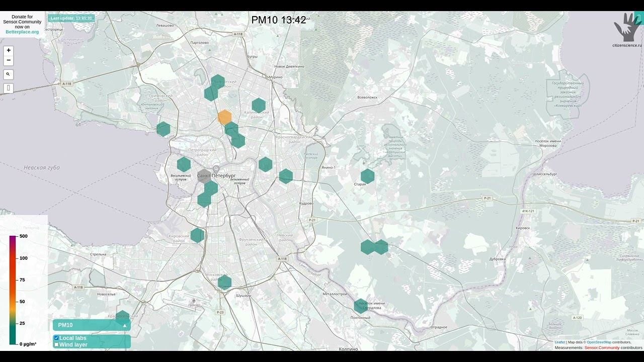The width and height of the screenshot is (644, 362).
Task: Click the dropdown triangle on PM10 selector
Action: click(x=125, y=325)
